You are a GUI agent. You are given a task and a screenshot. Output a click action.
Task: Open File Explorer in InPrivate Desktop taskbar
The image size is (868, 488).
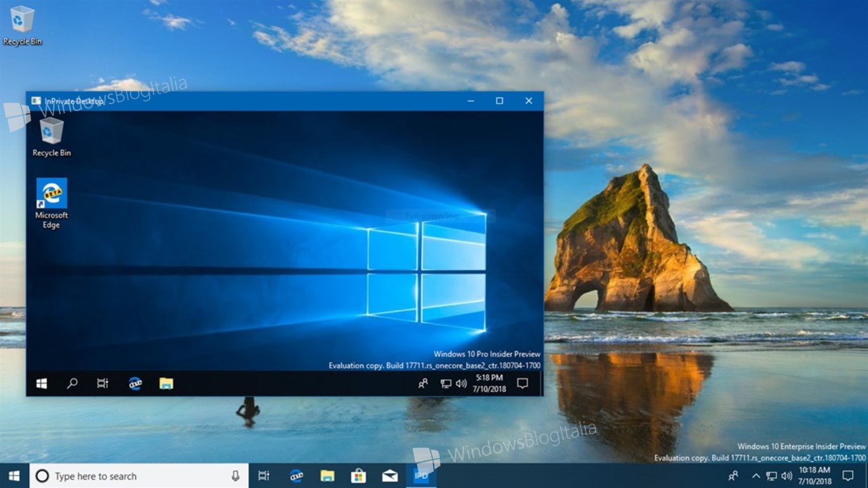point(166,384)
